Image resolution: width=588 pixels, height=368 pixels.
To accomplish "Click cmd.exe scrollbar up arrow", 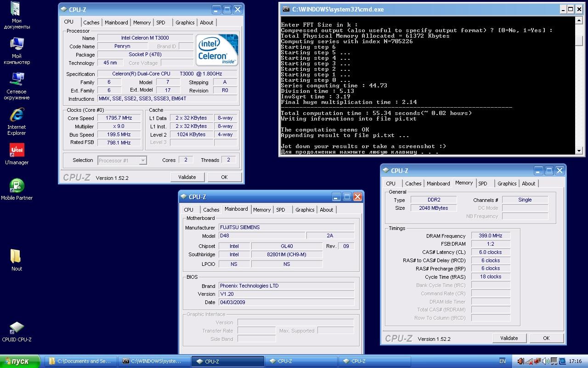I will point(579,21).
